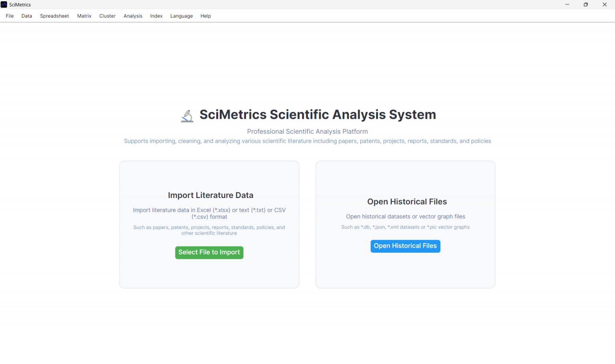Maximize the SciMetrics window

[x=586, y=4]
